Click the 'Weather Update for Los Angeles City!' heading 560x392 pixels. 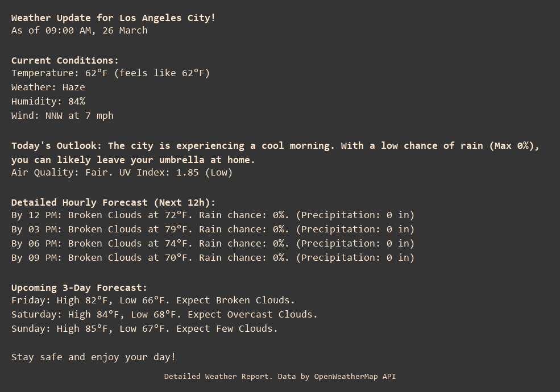(x=113, y=18)
